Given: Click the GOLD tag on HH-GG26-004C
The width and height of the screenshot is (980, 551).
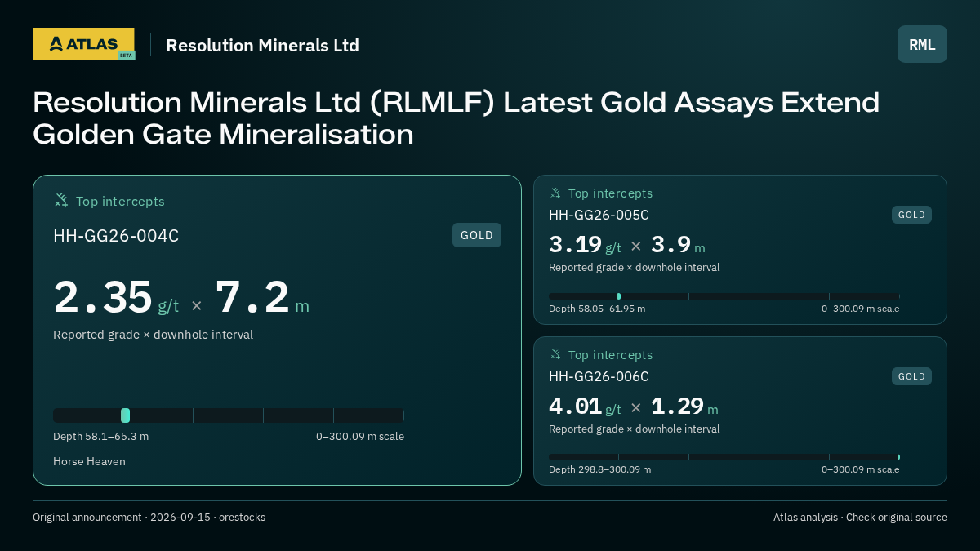Looking at the screenshot, I should 477,235.
